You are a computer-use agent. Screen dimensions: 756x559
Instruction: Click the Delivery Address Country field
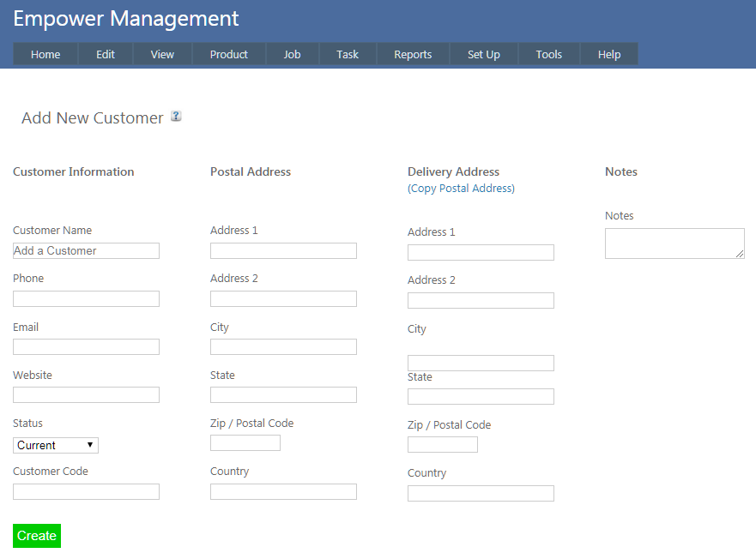(x=481, y=493)
